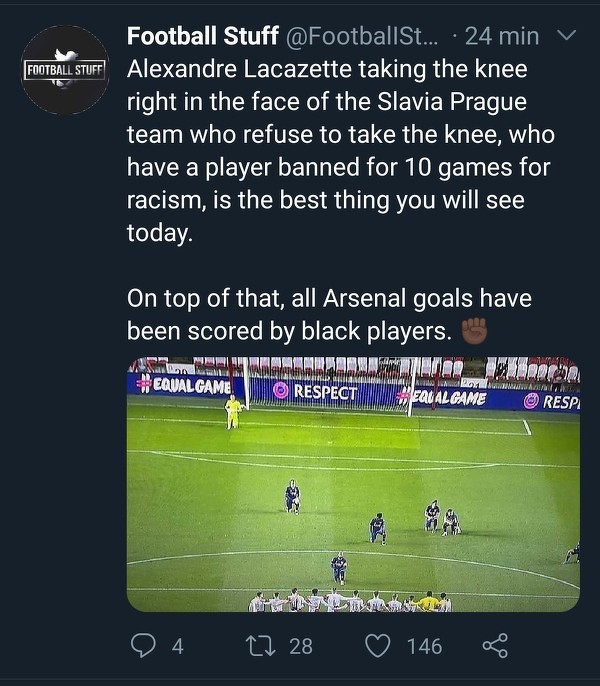Image resolution: width=600 pixels, height=686 pixels.
Task: Click the yellow-kit goalkeeper in the photo
Action: 233,411
